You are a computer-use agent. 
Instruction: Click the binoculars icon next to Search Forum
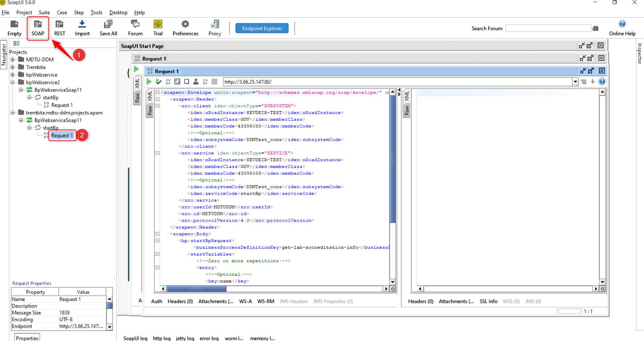pyautogui.click(x=595, y=28)
